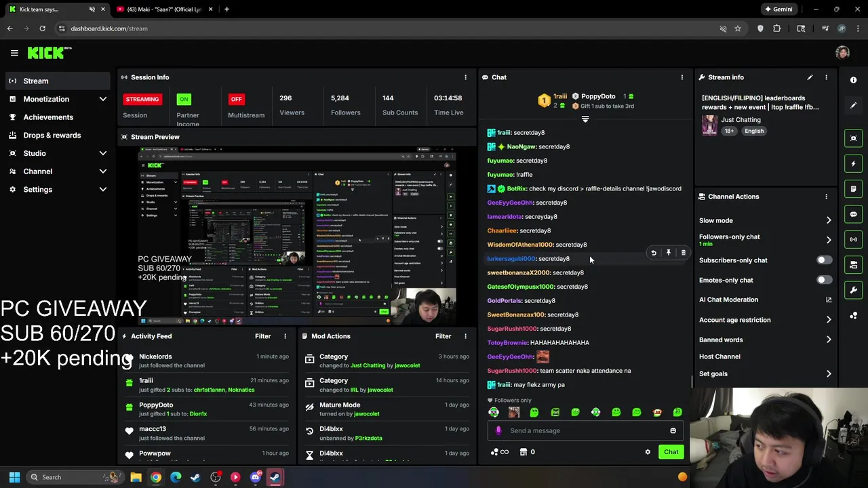The image size is (868, 488).
Task: Click username lurkersagabi000 in chat
Action: click(511, 258)
